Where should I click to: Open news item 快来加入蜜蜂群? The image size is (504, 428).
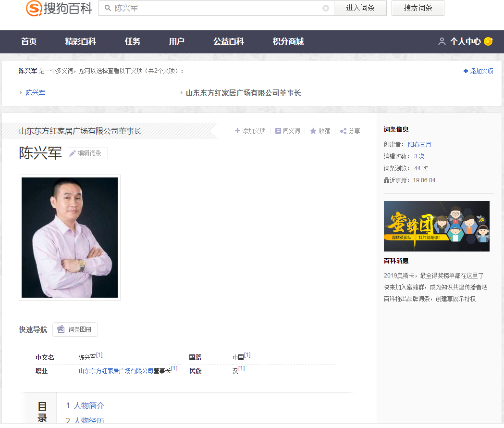pyautogui.click(x=436, y=288)
